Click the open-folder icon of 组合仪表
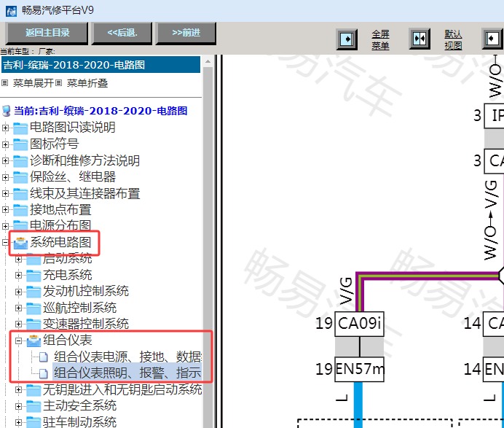Image resolution: width=504 pixels, height=428 pixels. (34, 341)
